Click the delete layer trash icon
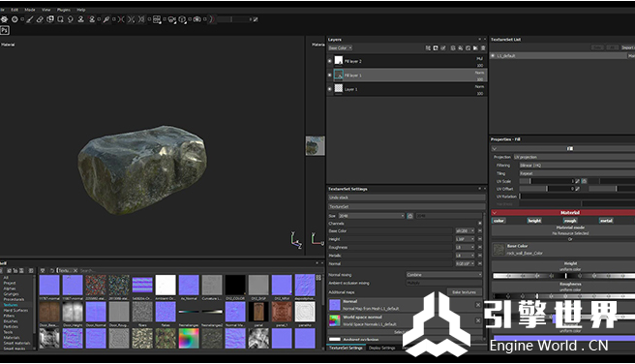The image size is (635, 364). click(x=483, y=47)
